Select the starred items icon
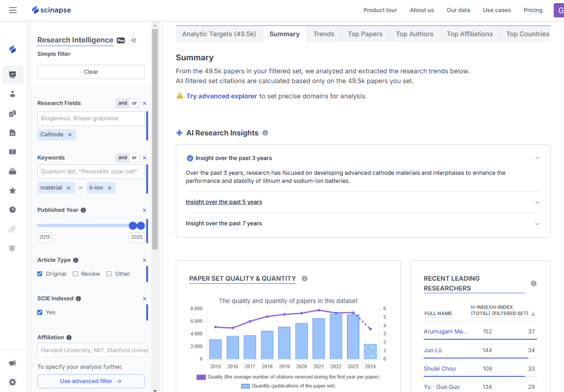Viewport: 564px width, 392px height. click(x=13, y=190)
